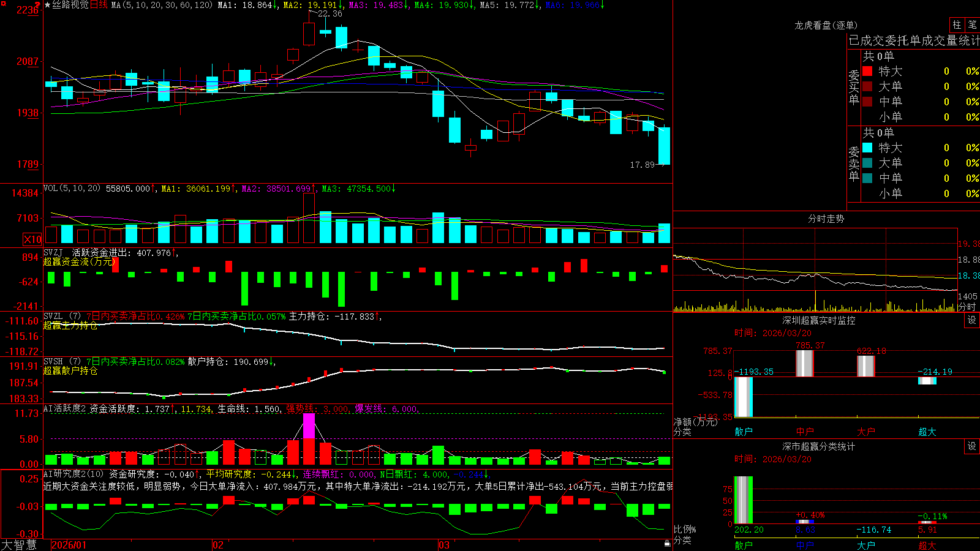Click the 622.18 bar in 深圳超赢实时监控
Viewport: 980px width, 551px height.
click(x=866, y=366)
